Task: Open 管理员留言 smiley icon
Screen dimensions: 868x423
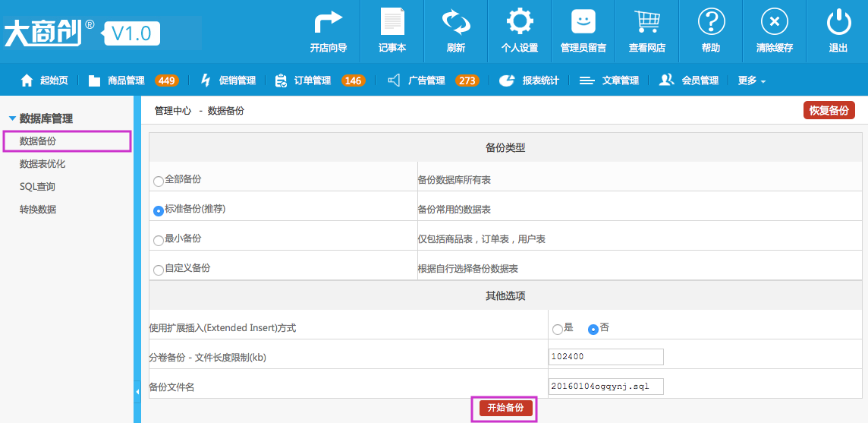Action: click(x=583, y=22)
